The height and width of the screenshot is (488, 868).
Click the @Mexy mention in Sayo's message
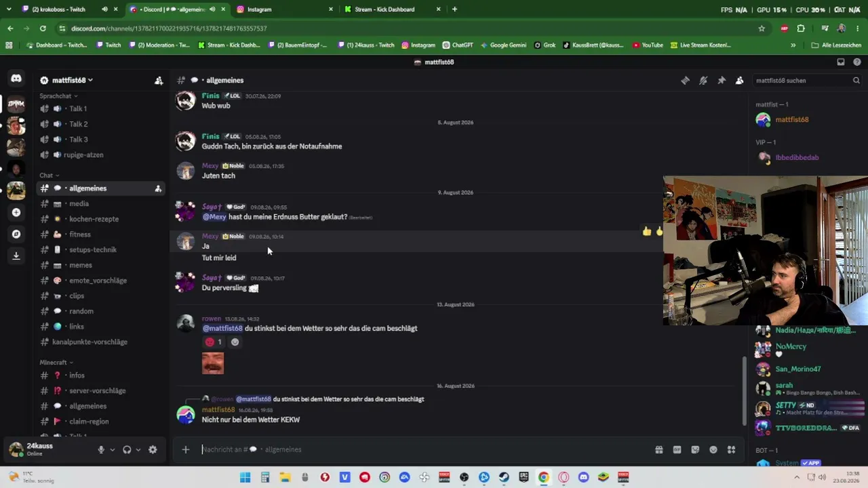click(214, 217)
